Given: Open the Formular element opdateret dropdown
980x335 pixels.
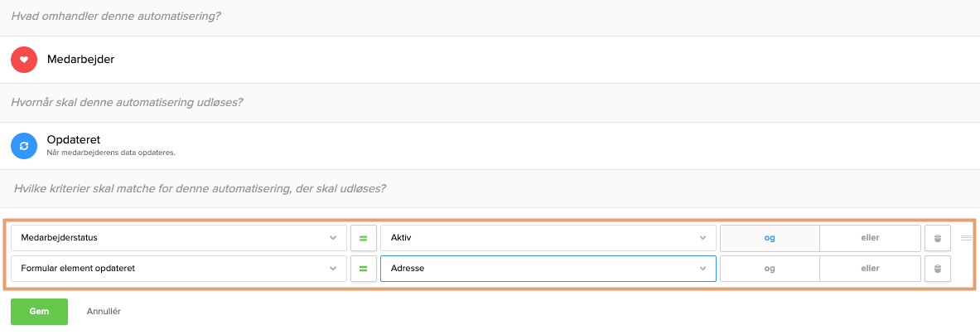Looking at the screenshot, I should pyautogui.click(x=179, y=269).
